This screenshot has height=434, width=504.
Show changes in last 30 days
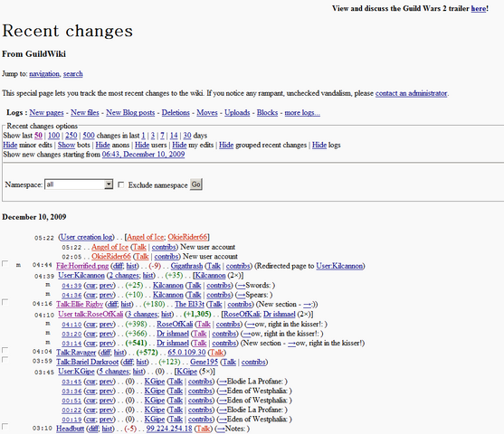[x=187, y=136]
